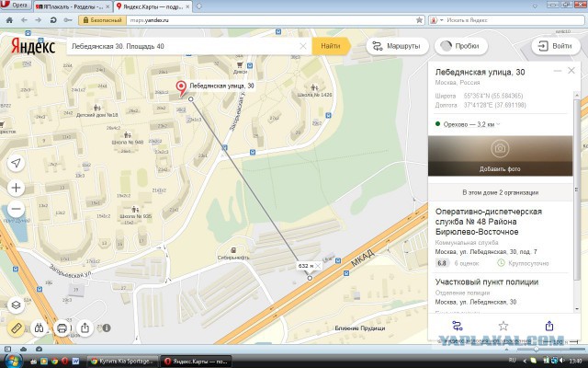Zoom in with the plus button
This screenshot has height=368, width=588.
(16, 188)
